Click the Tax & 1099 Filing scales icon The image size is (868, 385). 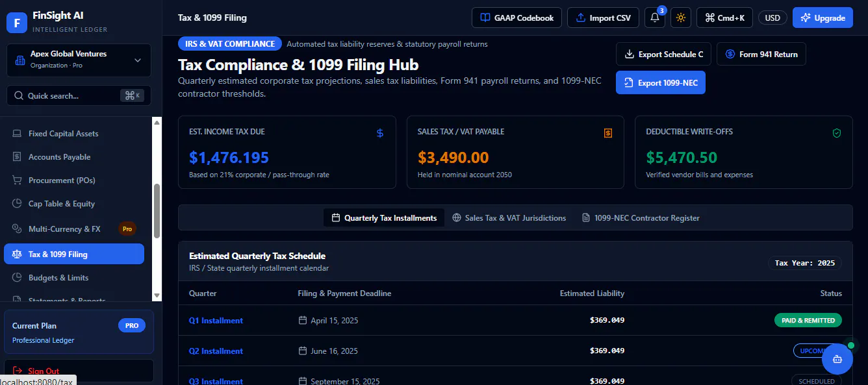tap(17, 255)
